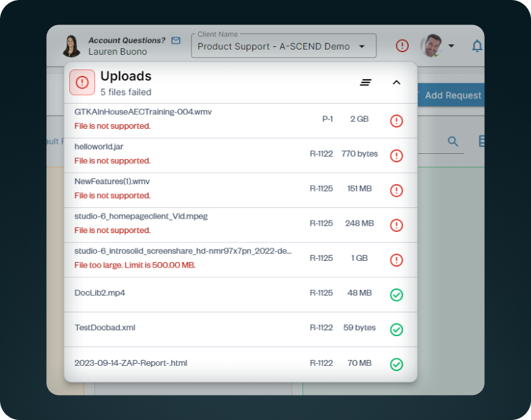Open the notifications bell

(x=477, y=46)
